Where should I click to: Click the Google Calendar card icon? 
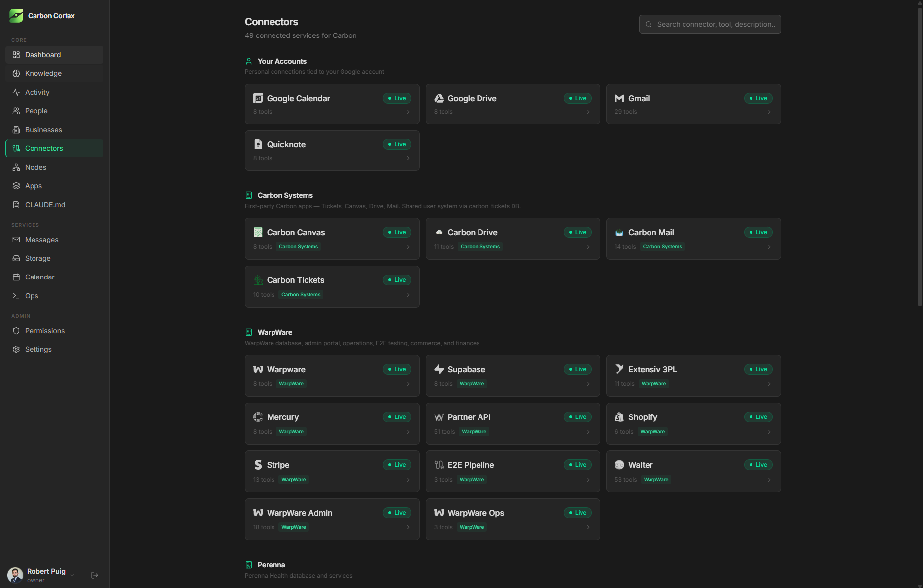[258, 98]
